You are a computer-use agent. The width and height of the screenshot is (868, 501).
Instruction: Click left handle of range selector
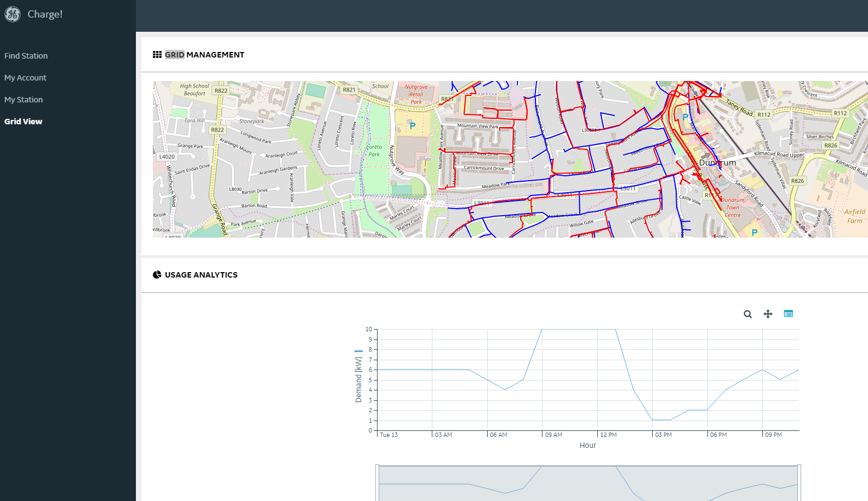click(377, 482)
